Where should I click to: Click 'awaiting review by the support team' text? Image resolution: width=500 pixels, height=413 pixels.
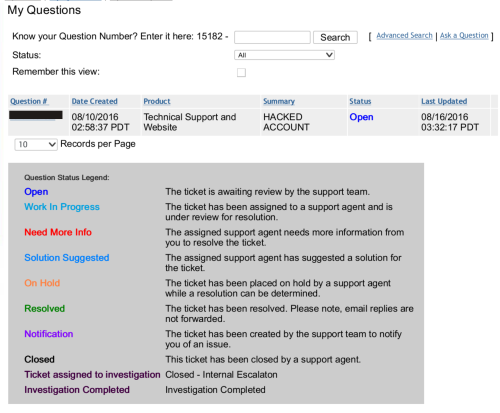[x=293, y=192]
